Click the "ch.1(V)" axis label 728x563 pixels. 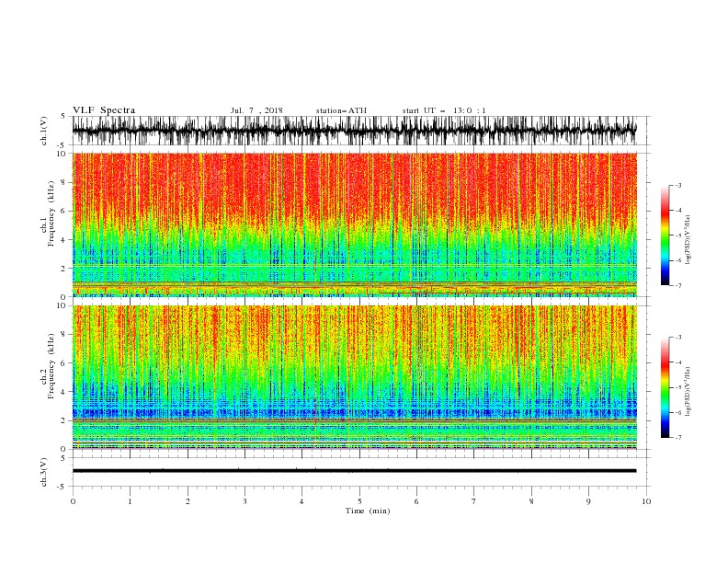click(44, 131)
